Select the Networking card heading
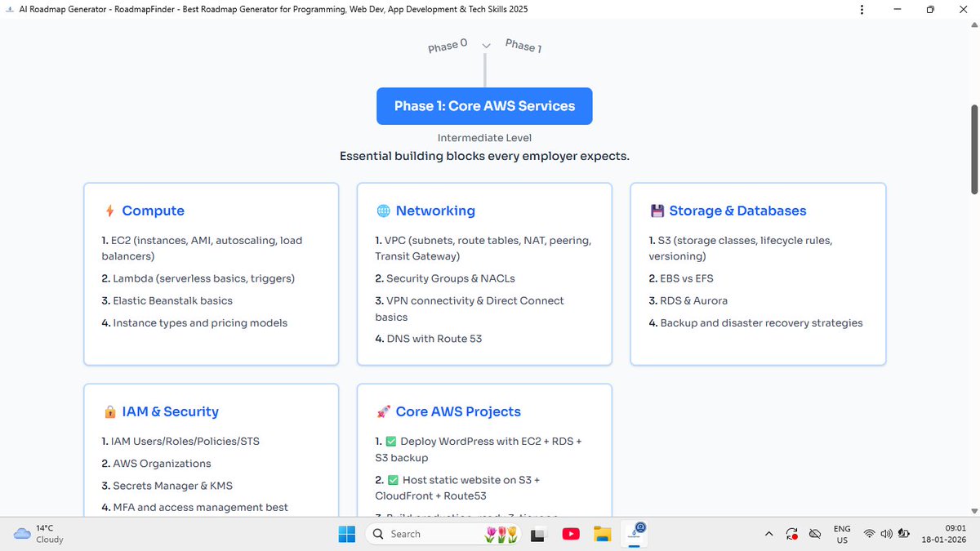 [x=435, y=211]
